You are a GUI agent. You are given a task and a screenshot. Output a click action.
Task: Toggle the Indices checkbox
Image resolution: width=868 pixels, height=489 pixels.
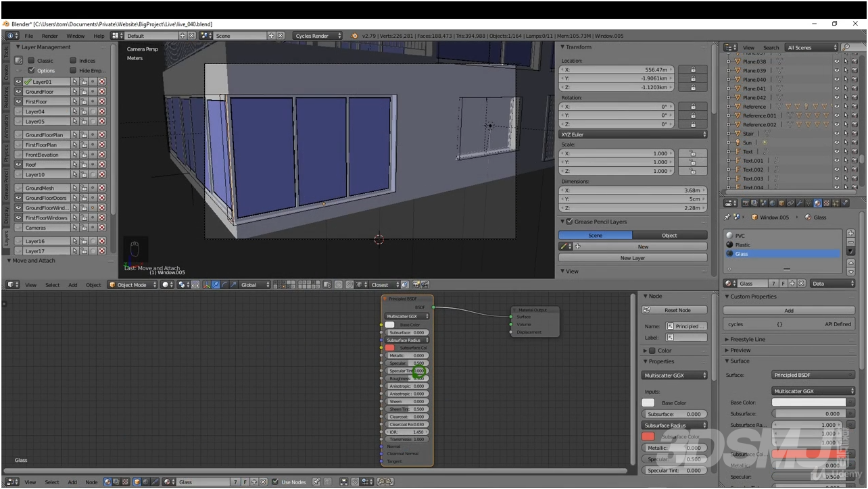point(73,60)
